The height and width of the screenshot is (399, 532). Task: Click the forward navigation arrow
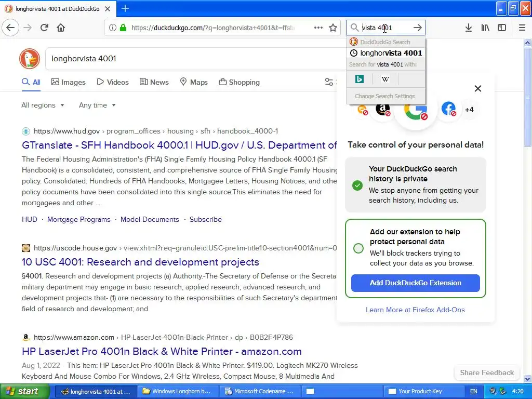pos(28,28)
